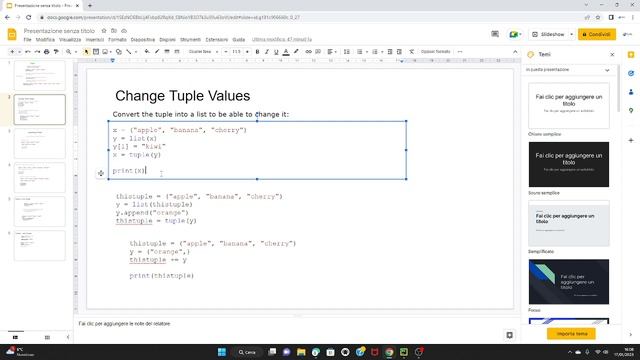Open numbered list options dropdown
Viewport: 640px width, 360px height.
[x=382, y=52]
